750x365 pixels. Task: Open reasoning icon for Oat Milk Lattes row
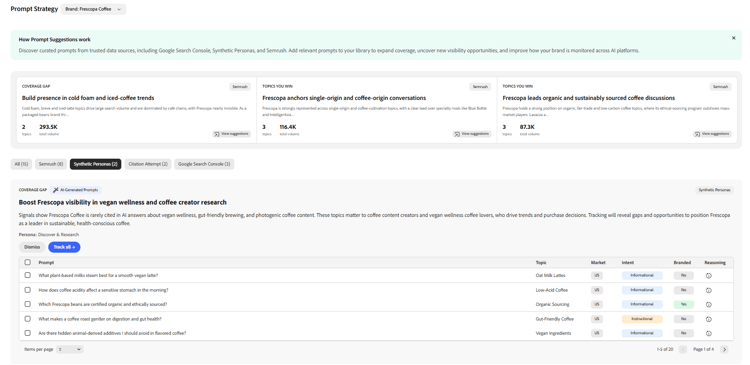[x=709, y=276]
